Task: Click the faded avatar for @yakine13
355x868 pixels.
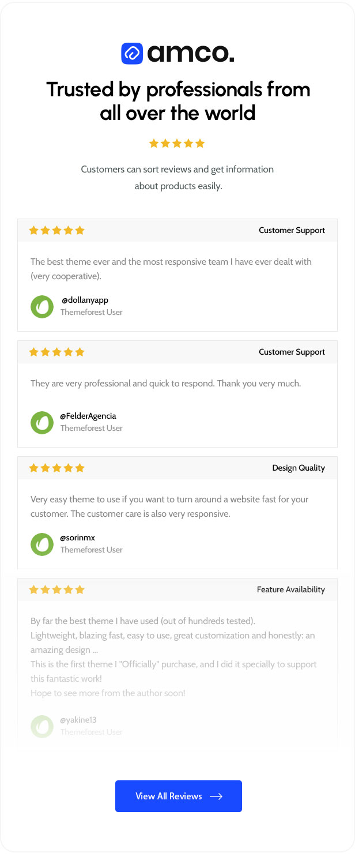Action: (42, 726)
